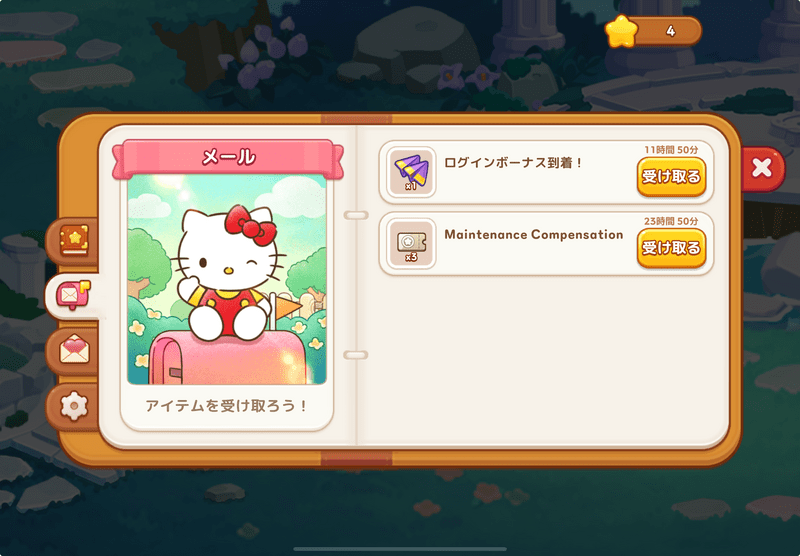Tap the アイテムを受け取ろう! caption
This screenshot has height=556, width=800.
point(227,406)
